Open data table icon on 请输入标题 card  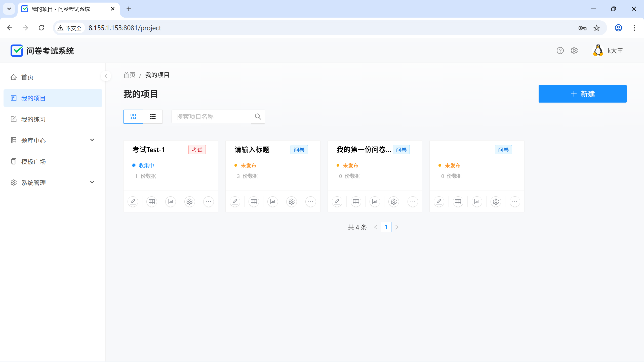pos(254,202)
